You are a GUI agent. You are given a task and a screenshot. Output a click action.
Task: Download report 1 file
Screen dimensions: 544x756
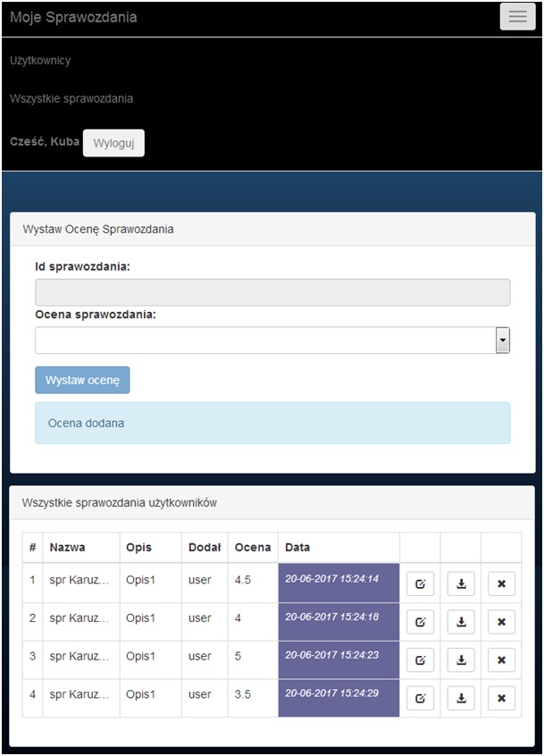tap(461, 584)
